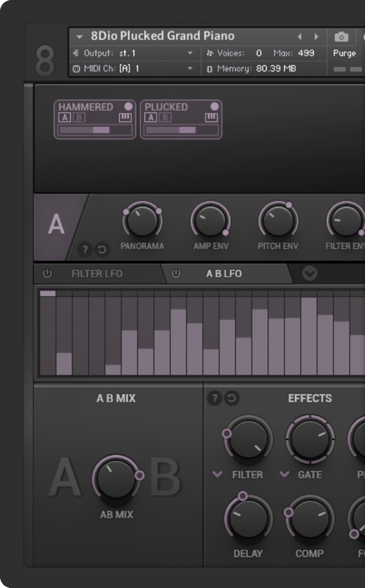The height and width of the screenshot is (588, 365).
Task: Open the instrument name dropdown arrow
Action: click(79, 37)
